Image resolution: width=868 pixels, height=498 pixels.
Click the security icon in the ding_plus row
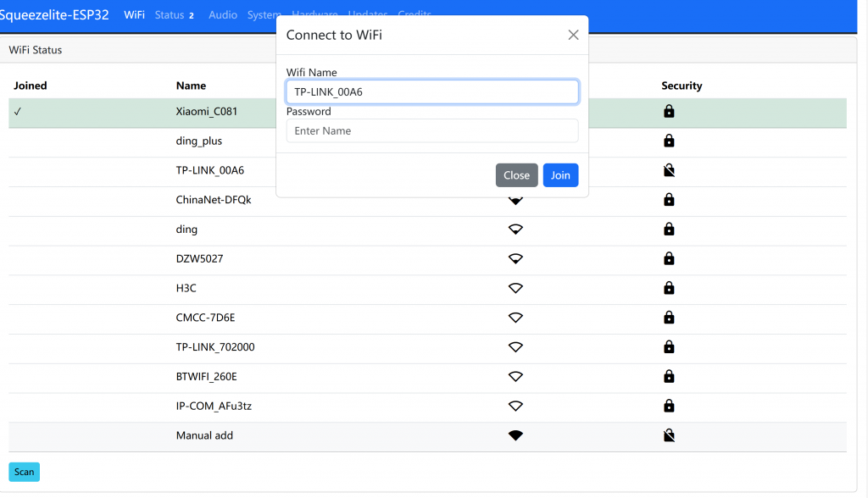(x=669, y=141)
